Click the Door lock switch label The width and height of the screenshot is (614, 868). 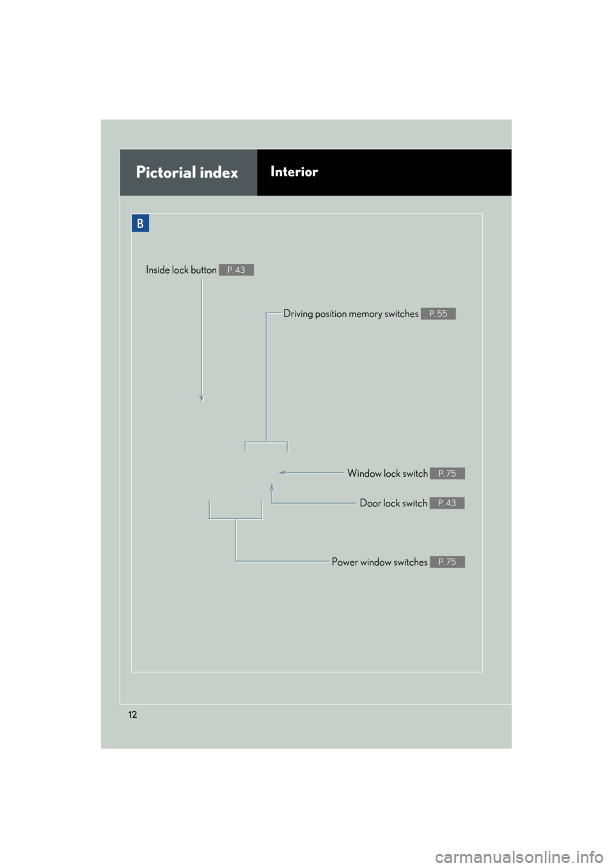click(x=393, y=502)
